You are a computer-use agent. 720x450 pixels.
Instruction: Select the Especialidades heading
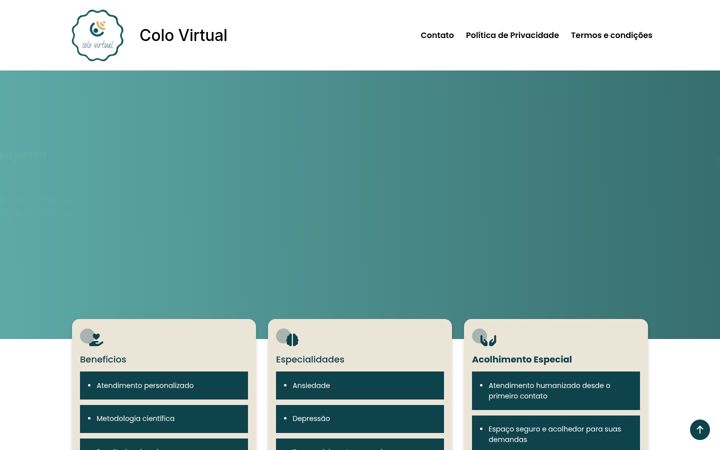tap(310, 360)
